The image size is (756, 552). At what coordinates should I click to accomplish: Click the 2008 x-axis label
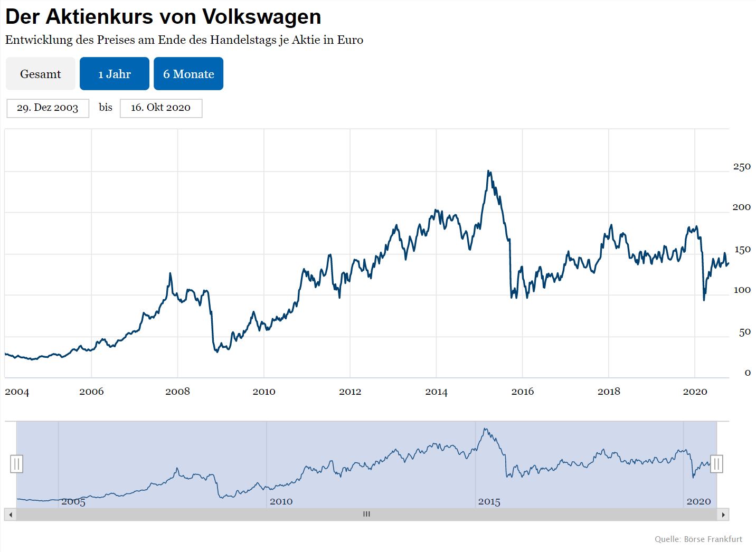(177, 392)
